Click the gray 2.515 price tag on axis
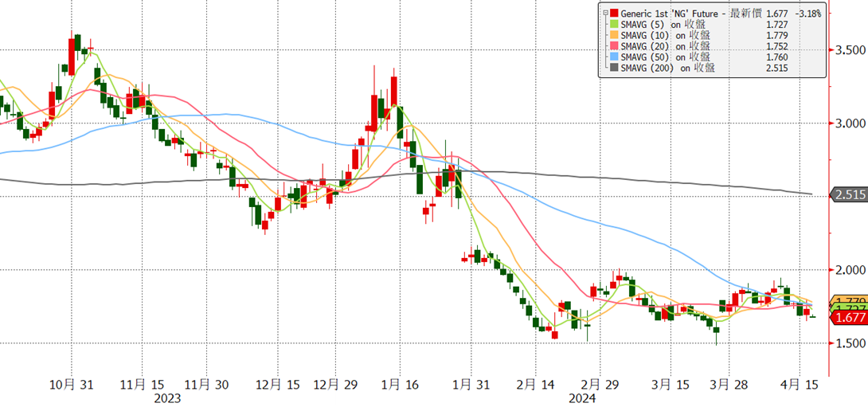 click(847, 195)
